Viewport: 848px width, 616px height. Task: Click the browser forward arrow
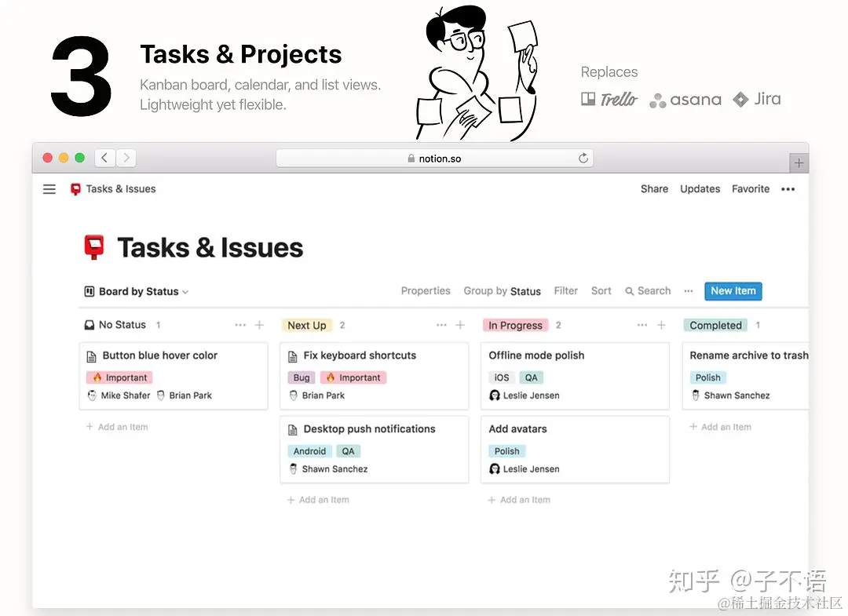click(126, 158)
